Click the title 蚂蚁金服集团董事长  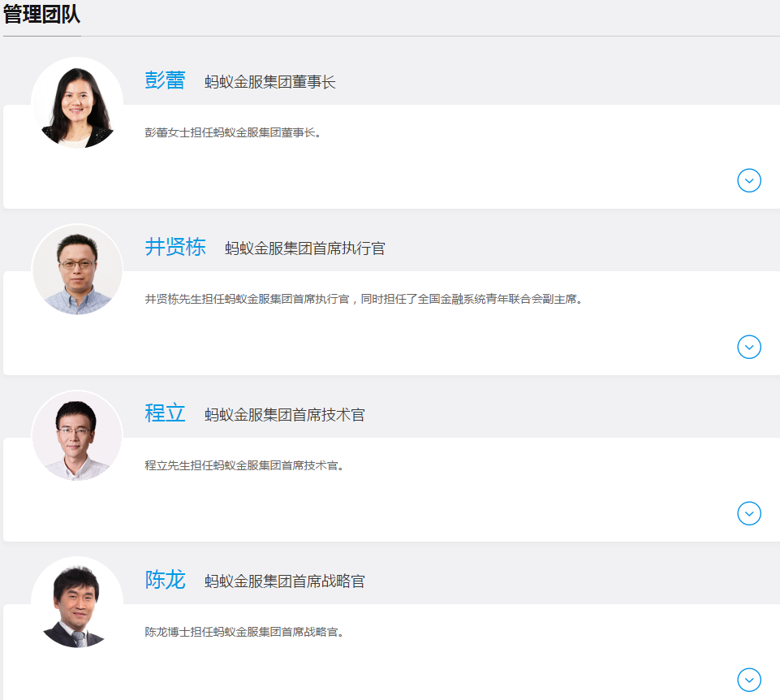coord(269,82)
